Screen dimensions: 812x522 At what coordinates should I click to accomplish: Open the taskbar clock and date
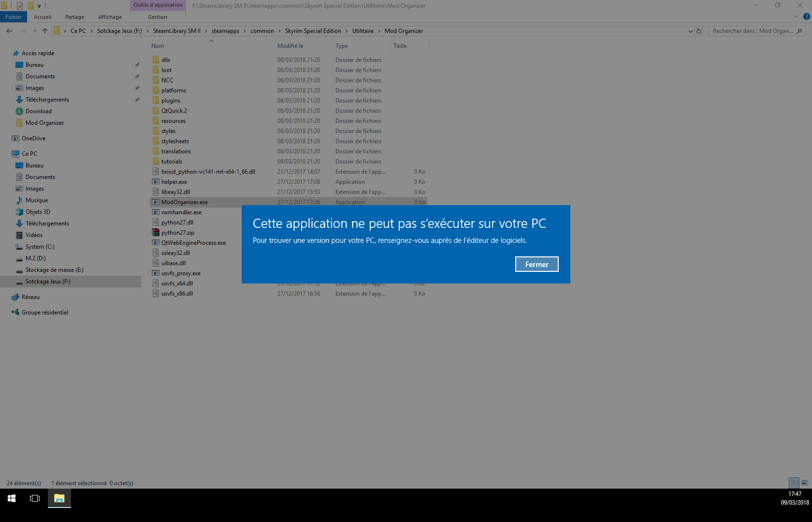pyautogui.click(x=795, y=498)
